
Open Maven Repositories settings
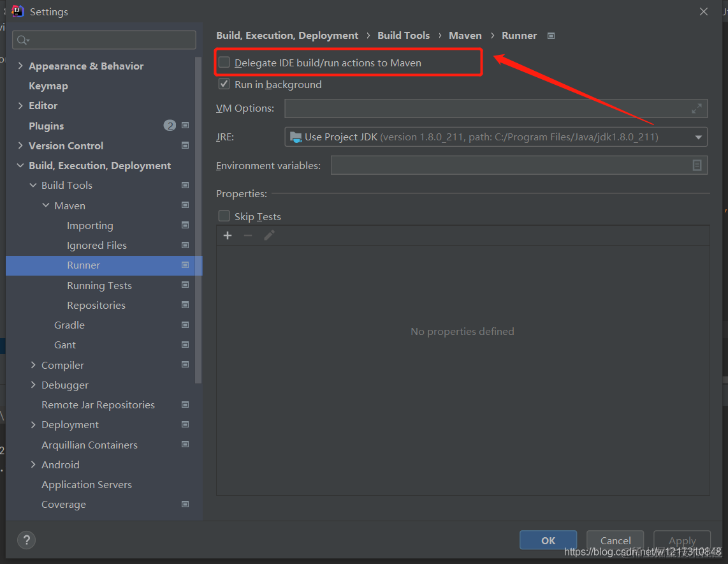coord(96,305)
